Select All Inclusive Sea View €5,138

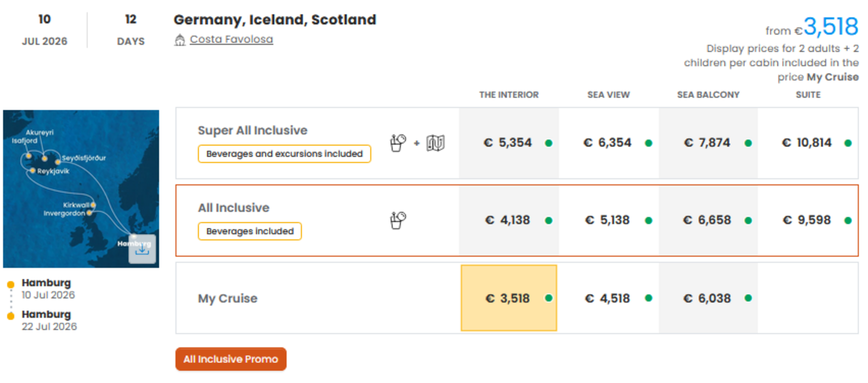pyautogui.click(x=607, y=220)
